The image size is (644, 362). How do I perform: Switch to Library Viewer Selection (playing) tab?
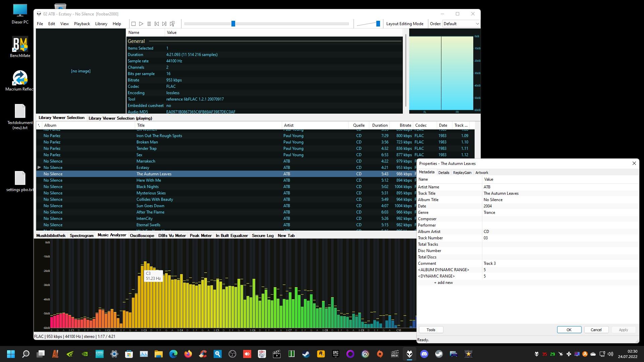click(x=120, y=118)
